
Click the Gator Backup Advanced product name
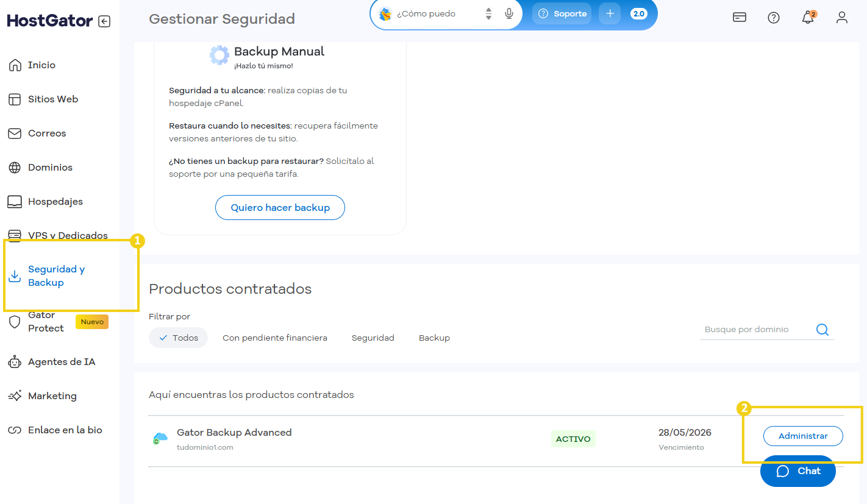pyautogui.click(x=234, y=433)
